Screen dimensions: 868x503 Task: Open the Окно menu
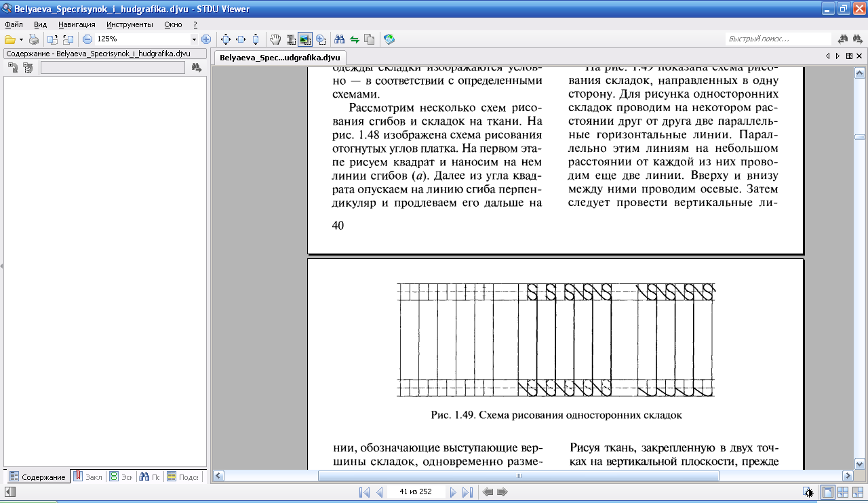click(x=173, y=24)
